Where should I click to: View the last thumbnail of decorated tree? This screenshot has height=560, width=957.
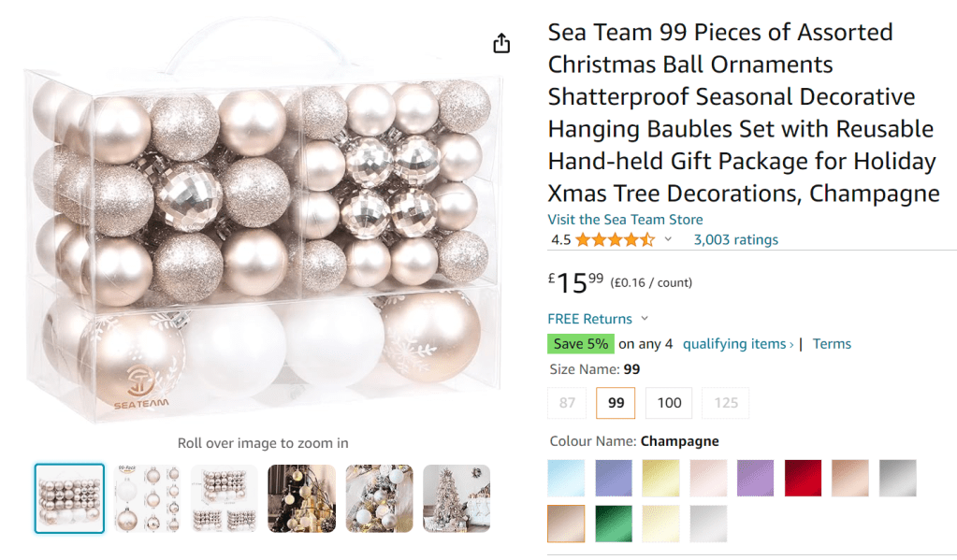pyautogui.click(x=457, y=498)
